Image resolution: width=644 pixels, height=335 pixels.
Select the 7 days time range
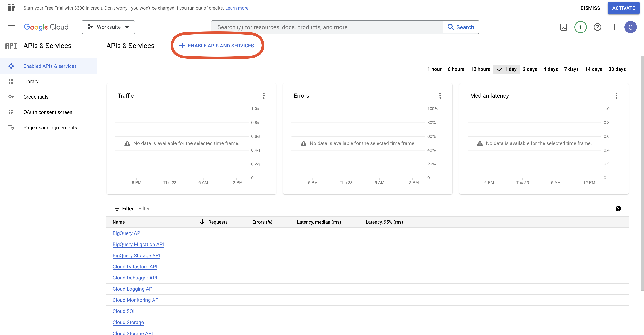click(x=571, y=69)
